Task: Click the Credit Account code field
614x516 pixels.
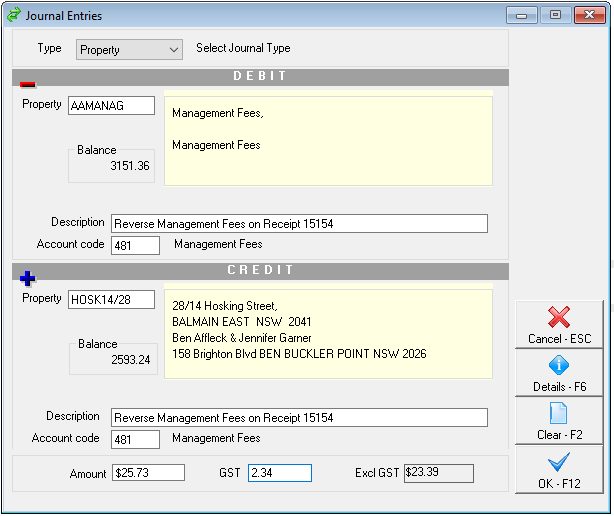Action: pyautogui.click(x=135, y=439)
